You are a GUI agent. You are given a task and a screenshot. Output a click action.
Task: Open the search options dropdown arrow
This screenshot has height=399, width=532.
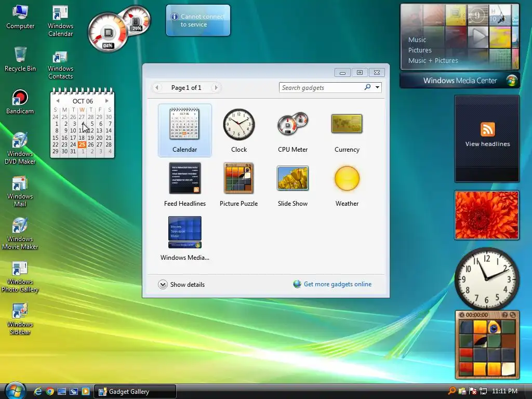click(x=377, y=87)
